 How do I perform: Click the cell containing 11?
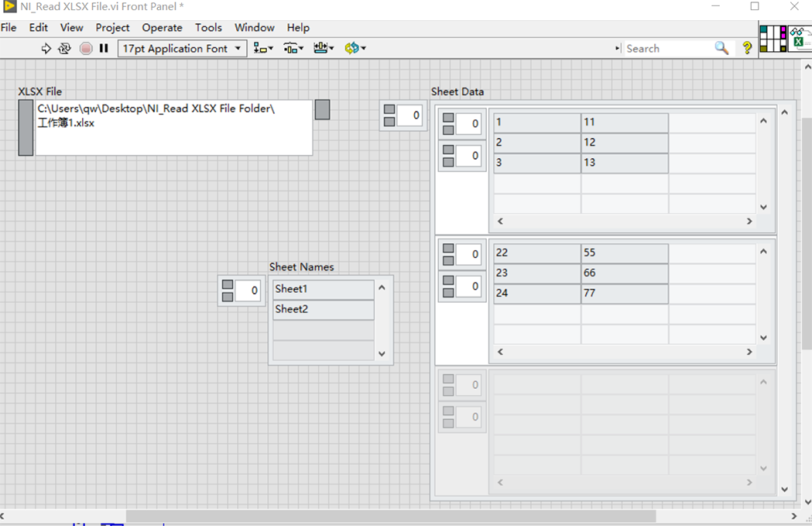(625, 122)
